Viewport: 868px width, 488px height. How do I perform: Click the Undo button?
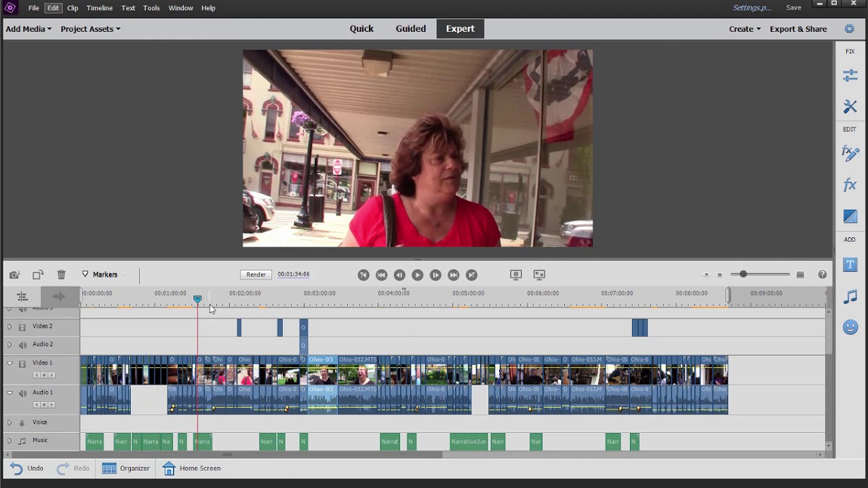pos(27,468)
